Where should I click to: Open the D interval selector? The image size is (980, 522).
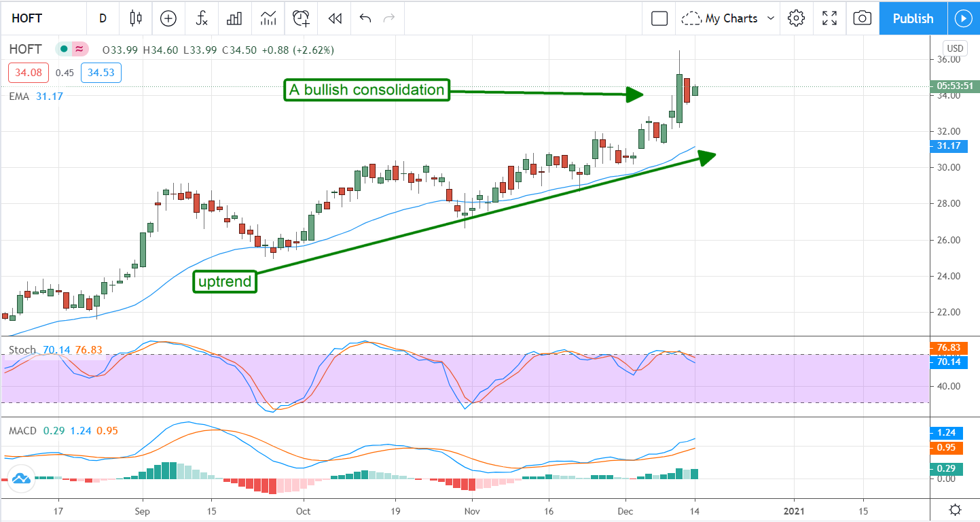tap(103, 18)
